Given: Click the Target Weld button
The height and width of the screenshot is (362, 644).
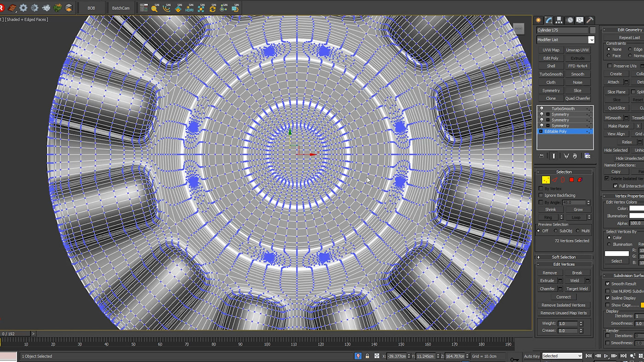Looking at the screenshot, I should click(577, 289).
